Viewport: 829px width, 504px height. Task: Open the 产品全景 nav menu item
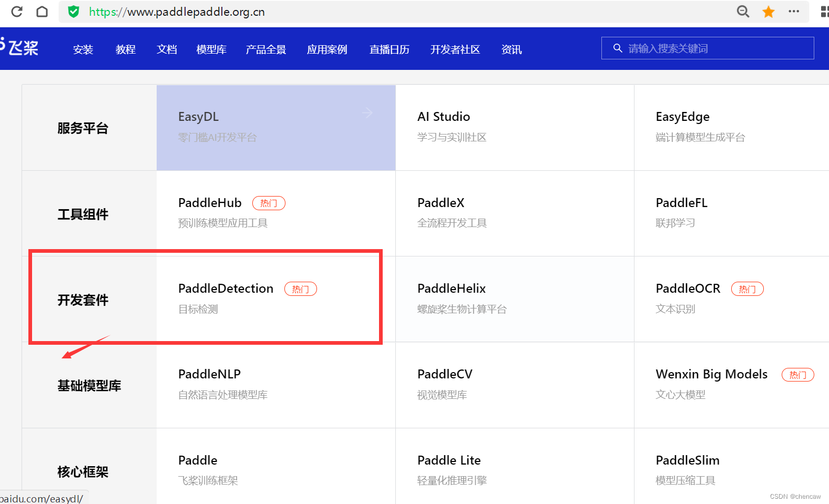(266, 49)
